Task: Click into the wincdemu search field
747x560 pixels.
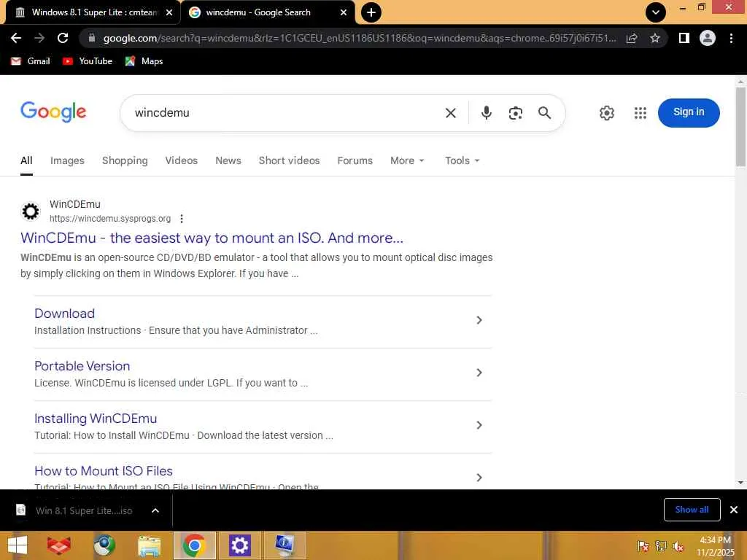Action: pyautogui.click(x=286, y=113)
